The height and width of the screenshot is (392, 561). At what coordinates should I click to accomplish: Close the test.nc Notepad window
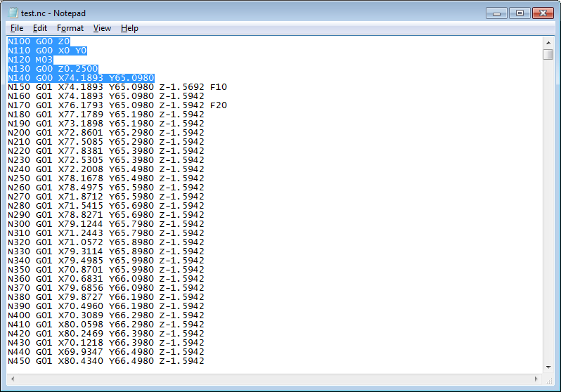pos(543,13)
